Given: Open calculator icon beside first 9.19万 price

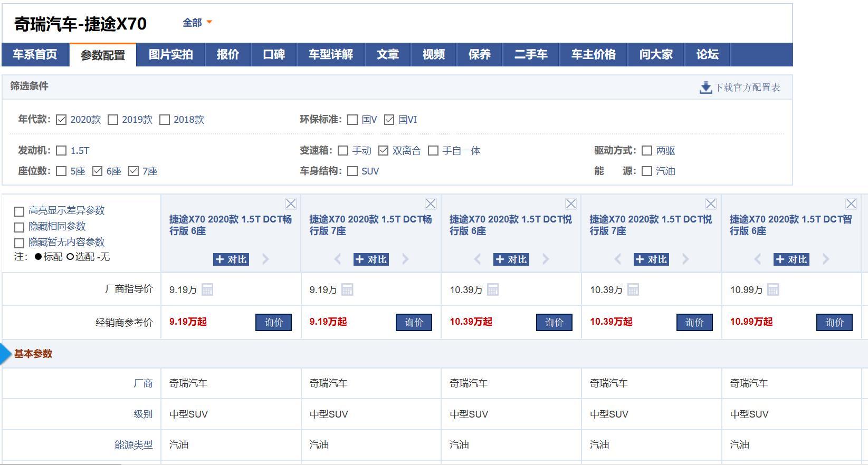Looking at the screenshot, I should click(x=207, y=289).
